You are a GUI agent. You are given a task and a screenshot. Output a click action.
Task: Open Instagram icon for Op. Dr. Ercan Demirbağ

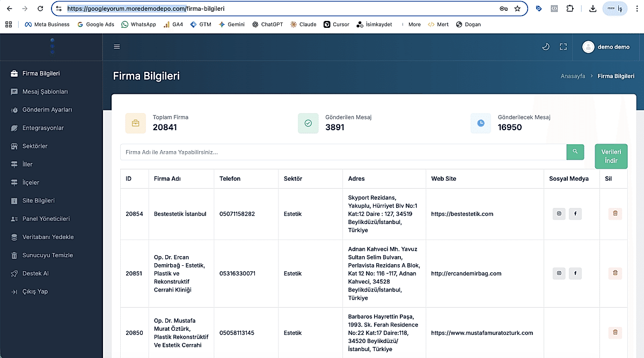(x=559, y=273)
